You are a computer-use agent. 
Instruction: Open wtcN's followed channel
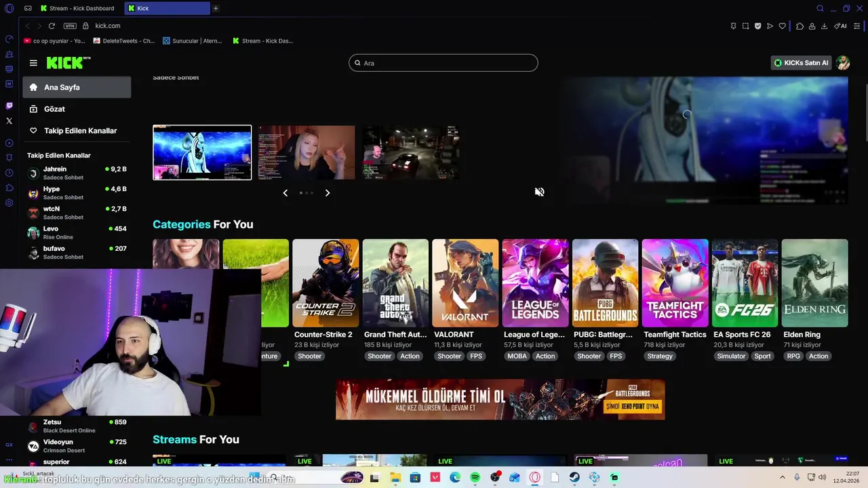pos(77,213)
